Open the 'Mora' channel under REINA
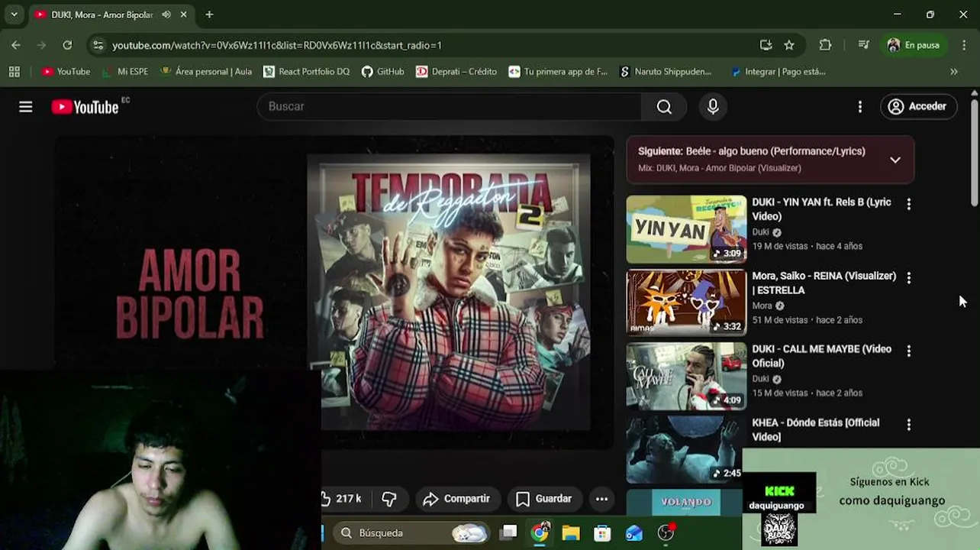 tap(762, 306)
